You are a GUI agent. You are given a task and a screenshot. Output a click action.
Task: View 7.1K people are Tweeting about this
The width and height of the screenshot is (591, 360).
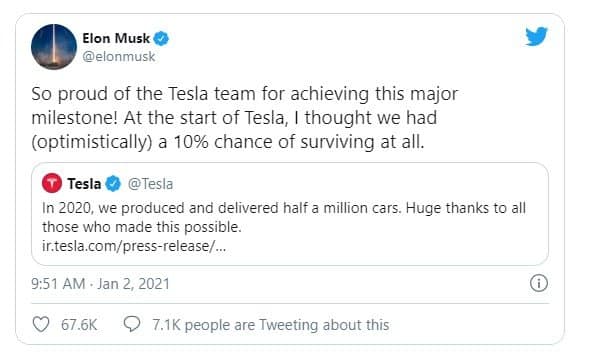(x=271, y=325)
